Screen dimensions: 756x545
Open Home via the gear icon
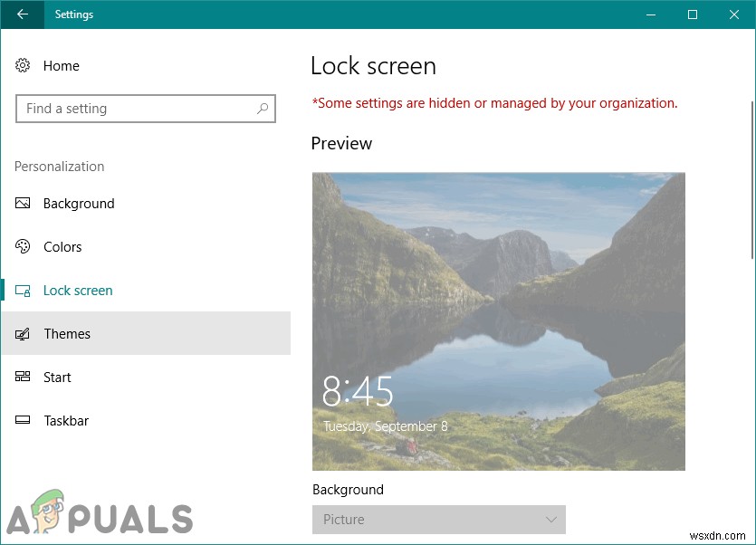tap(23, 65)
